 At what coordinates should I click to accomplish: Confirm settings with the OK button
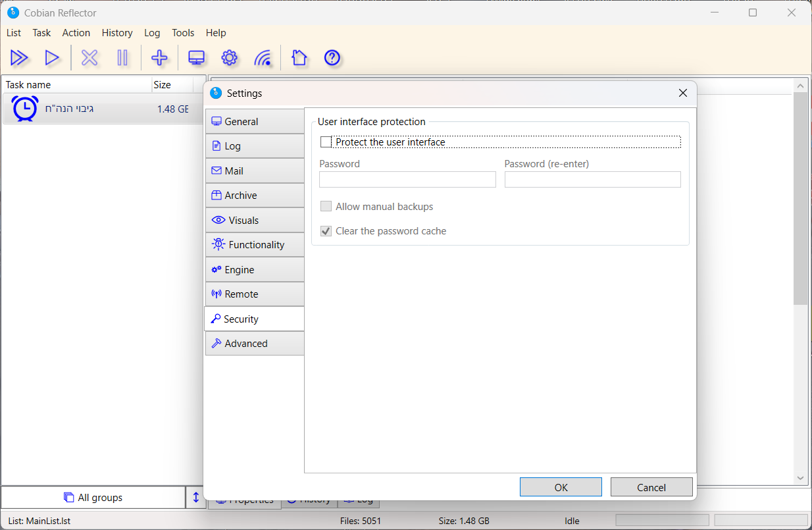pos(561,487)
